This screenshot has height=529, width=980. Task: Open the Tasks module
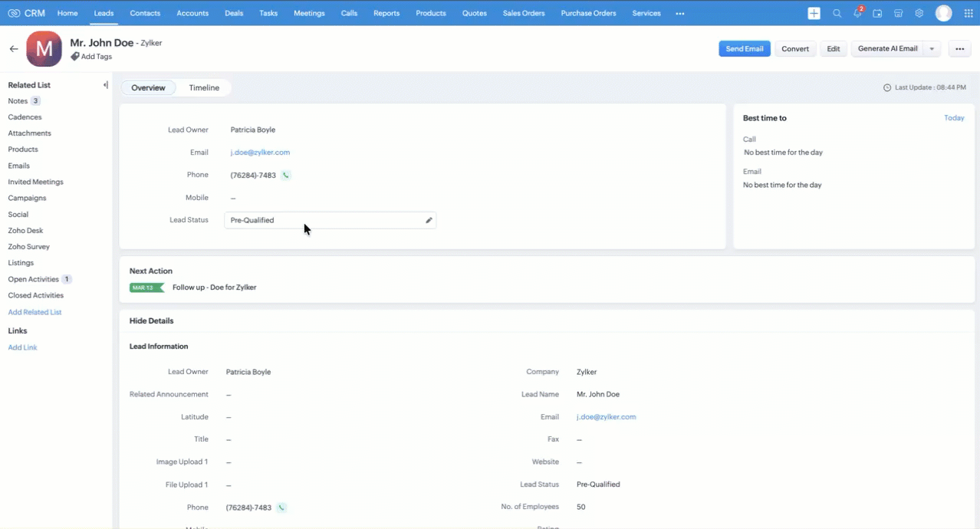tap(268, 13)
